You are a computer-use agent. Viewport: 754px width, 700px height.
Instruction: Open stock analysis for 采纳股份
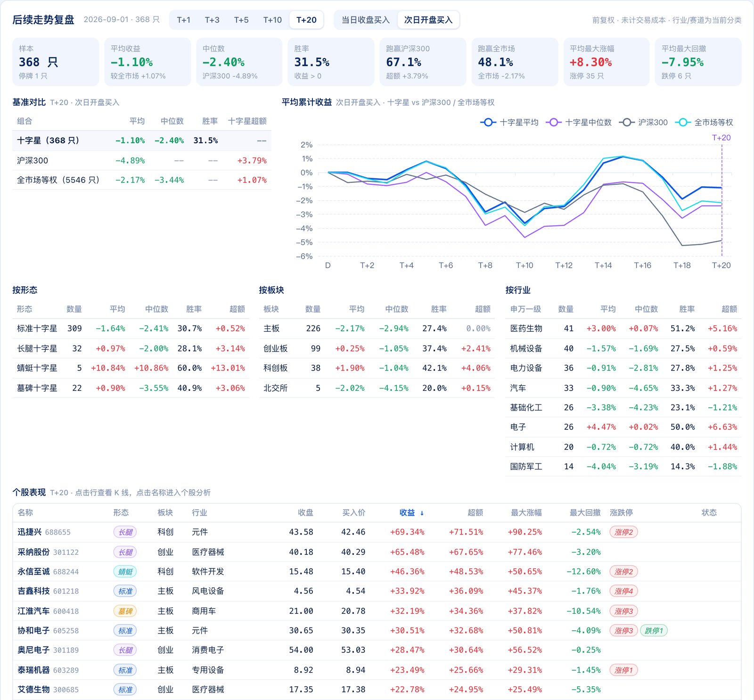tap(33, 552)
